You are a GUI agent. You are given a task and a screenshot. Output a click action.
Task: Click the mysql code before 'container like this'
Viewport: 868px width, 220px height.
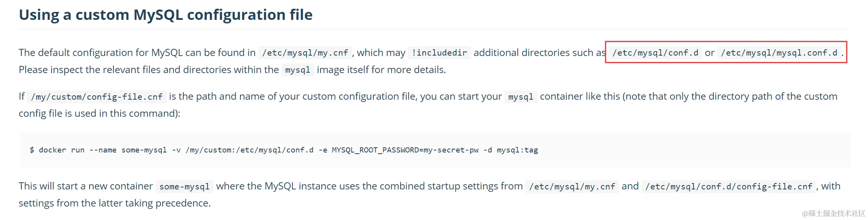click(x=520, y=96)
